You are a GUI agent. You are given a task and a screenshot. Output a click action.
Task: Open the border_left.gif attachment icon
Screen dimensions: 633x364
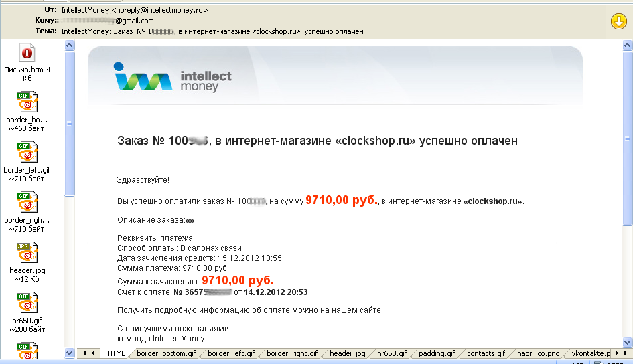pyautogui.click(x=27, y=152)
